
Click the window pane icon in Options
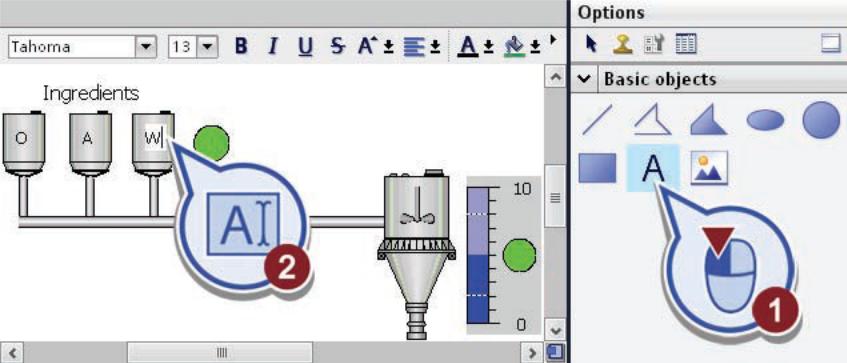(x=831, y=44)
